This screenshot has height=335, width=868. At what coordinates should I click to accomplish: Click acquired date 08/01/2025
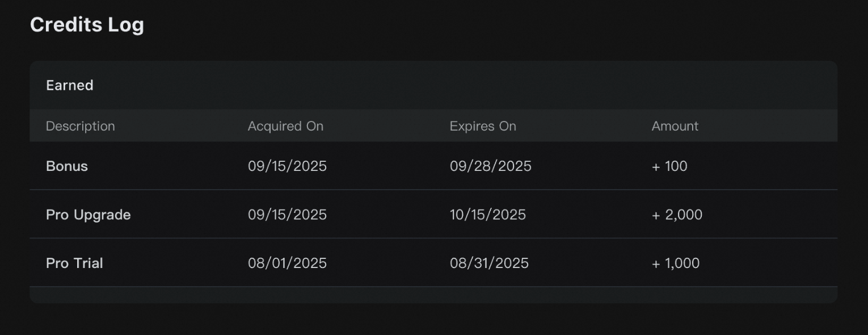(x=287, y=263)
